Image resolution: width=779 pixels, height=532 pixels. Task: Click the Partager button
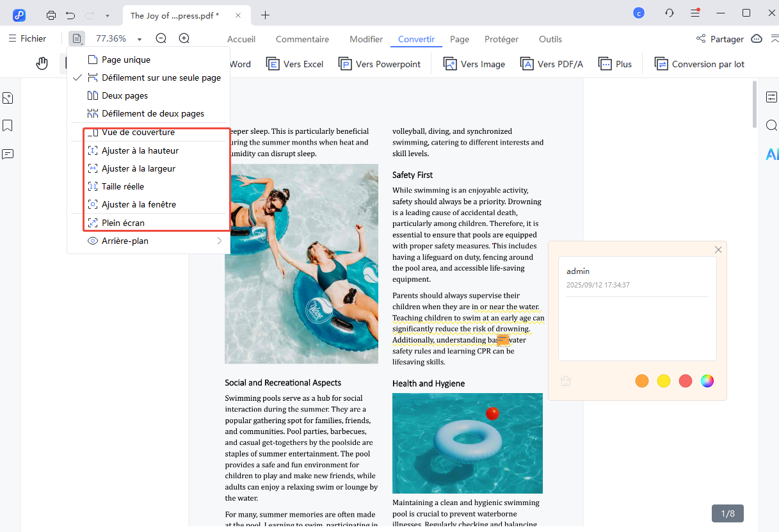coord(720,39)
